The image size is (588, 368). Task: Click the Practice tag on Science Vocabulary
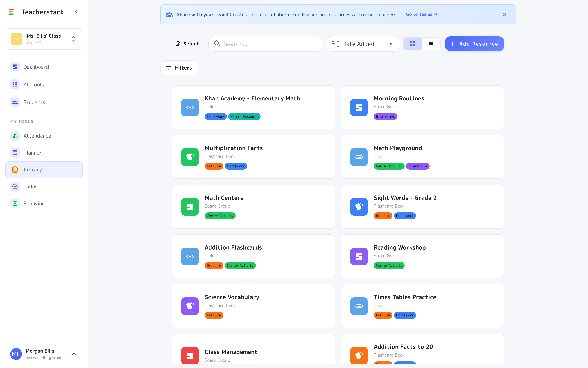[x=214, y=315]
